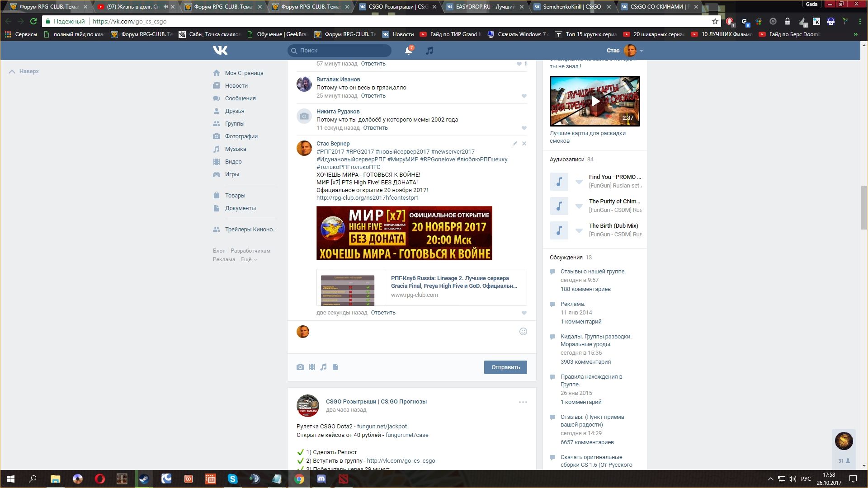Expand the Ещё footer menu
The height and width of the screenshot is (488, 868).
249,259
